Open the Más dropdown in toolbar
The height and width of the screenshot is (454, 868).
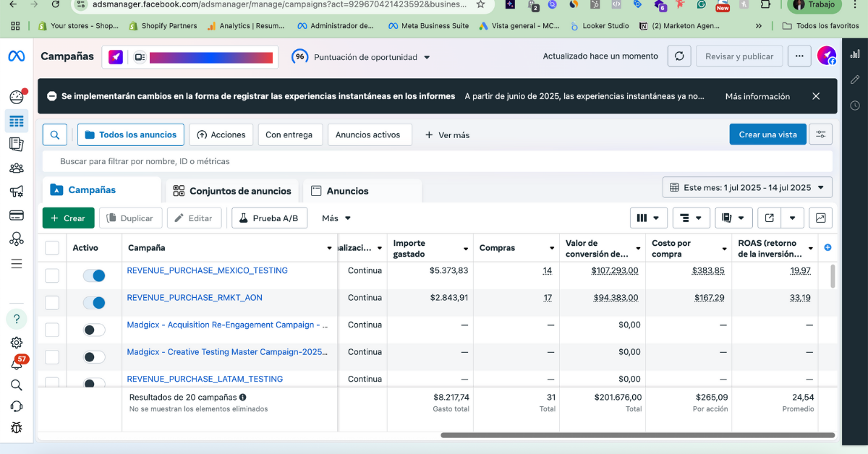[x=336, y=218]
